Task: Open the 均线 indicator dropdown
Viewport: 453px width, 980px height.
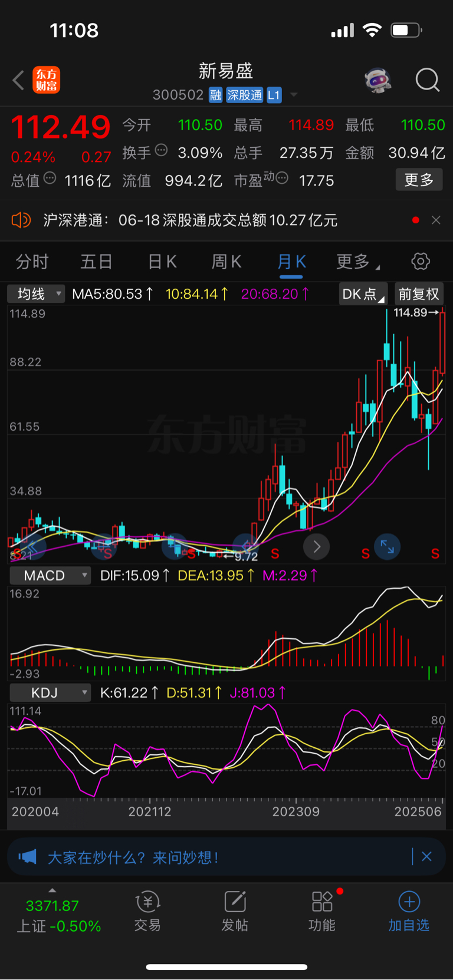Action: click(x=36, y=293)
